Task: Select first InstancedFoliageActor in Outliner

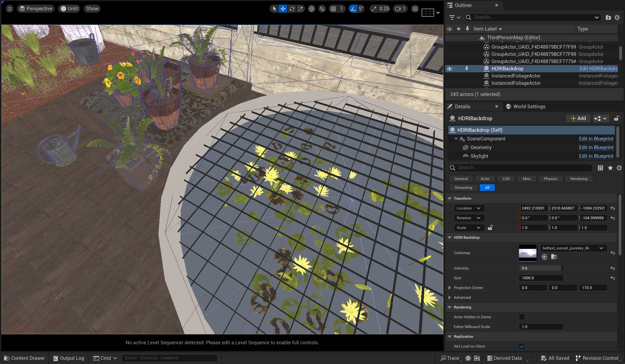Action: pos(516,76)
